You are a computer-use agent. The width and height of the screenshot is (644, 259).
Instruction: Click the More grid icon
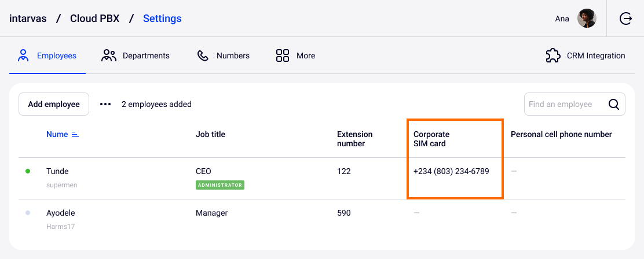pyautogui.click(x=283, y=55)
